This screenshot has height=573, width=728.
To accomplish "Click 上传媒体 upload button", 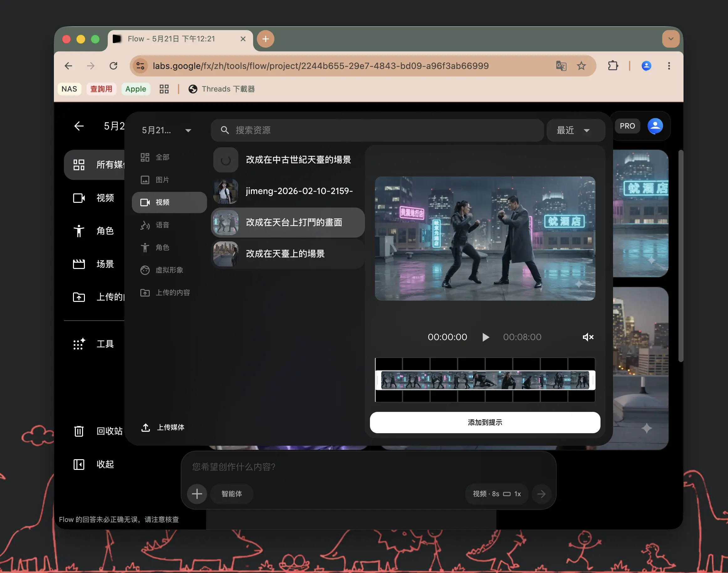I will 163,428.
